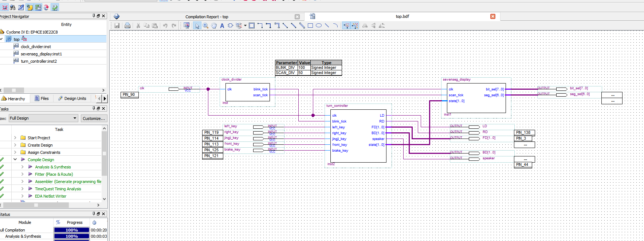Expand the Assign Constraints task
This screenshot has width=644, height=241.
pyautogui.click(x=15, y=152)
